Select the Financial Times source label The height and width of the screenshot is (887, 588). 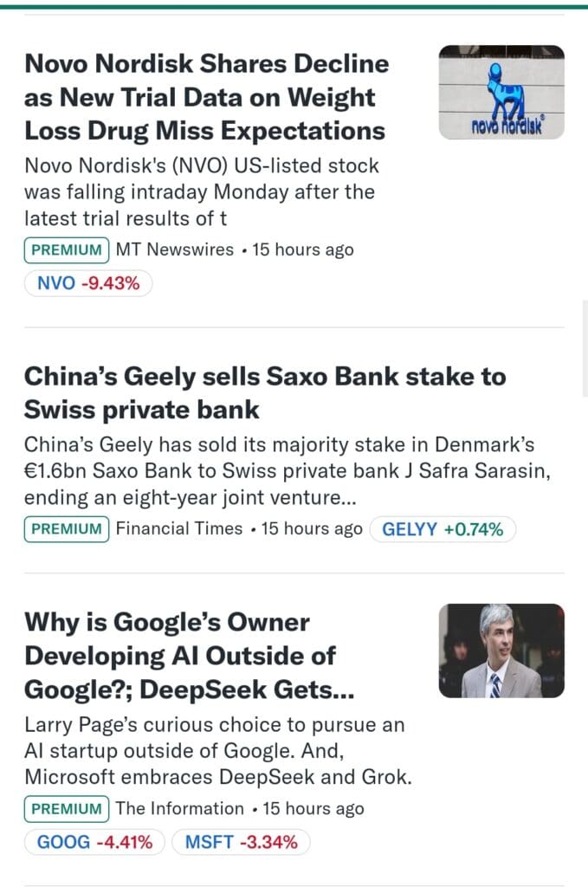pyautogui.click(x=179, y=528)
